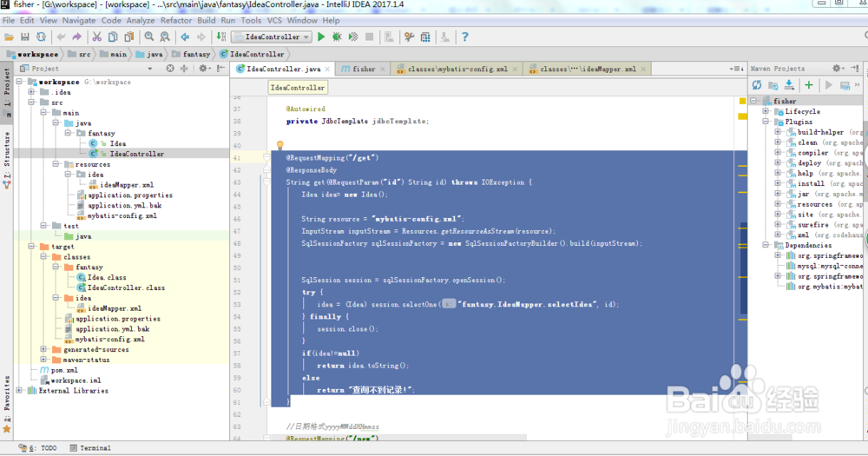Collapse the target folder node
Screen dimensions: 868x456
[x=31, y=246]
